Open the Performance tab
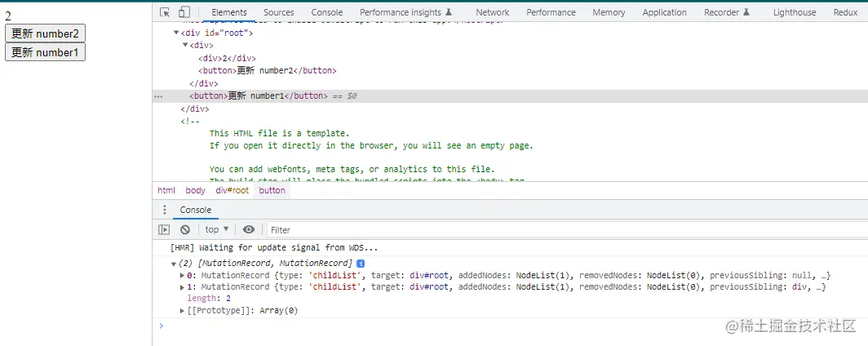This screenshot has height=346, width=868. [551, 12]
